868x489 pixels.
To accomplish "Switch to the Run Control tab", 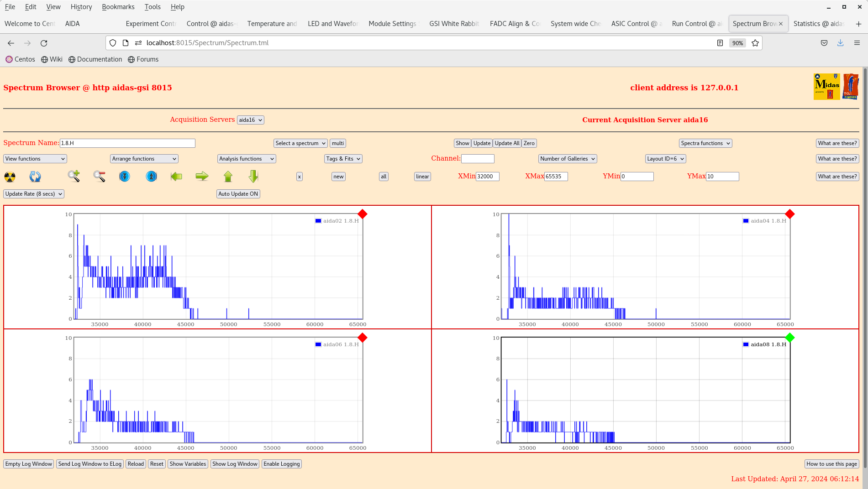I will coord(696,24).
